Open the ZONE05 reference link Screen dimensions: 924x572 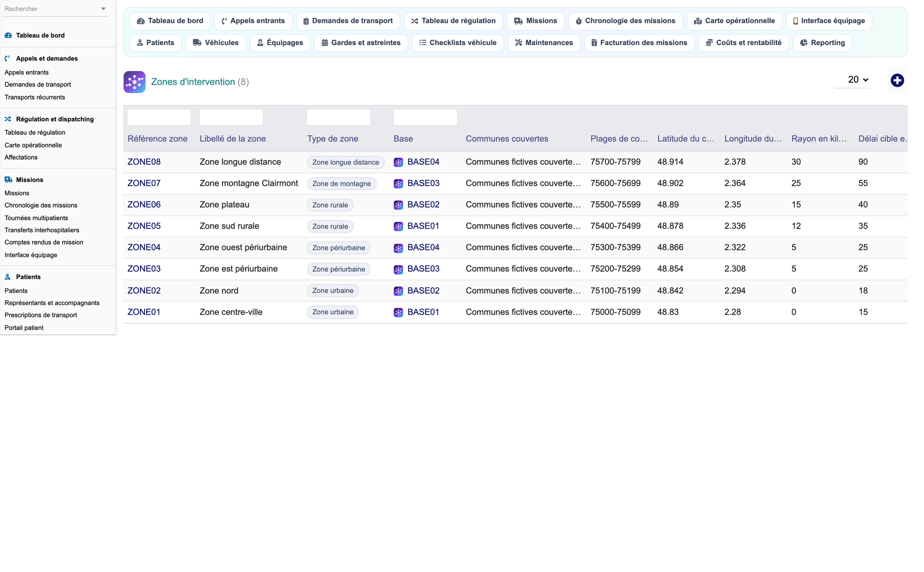pos(144,226)
